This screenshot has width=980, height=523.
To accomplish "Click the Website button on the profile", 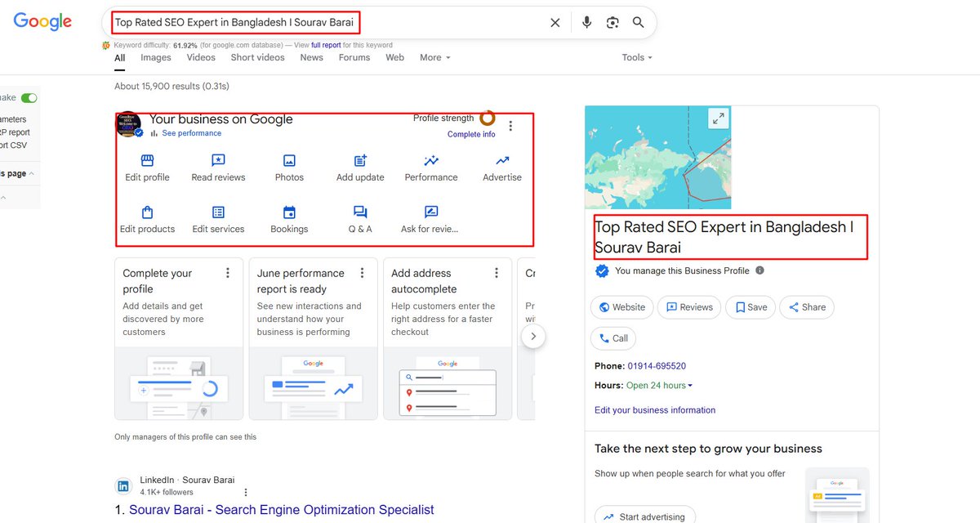I will (x=621, y=306).
